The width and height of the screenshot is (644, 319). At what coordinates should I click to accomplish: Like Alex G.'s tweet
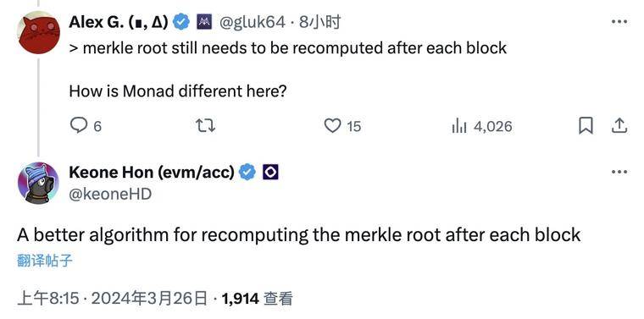click(332, 126)
